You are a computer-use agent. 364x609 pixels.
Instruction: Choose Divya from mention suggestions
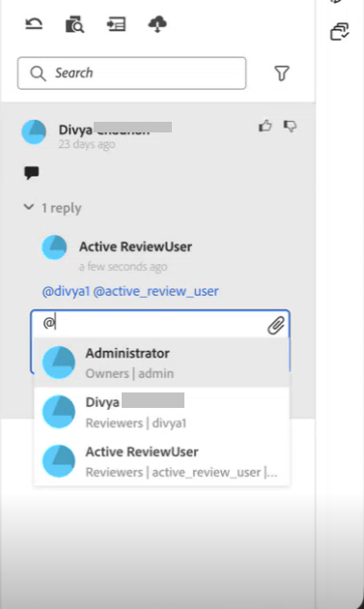(x=162, y=412)
